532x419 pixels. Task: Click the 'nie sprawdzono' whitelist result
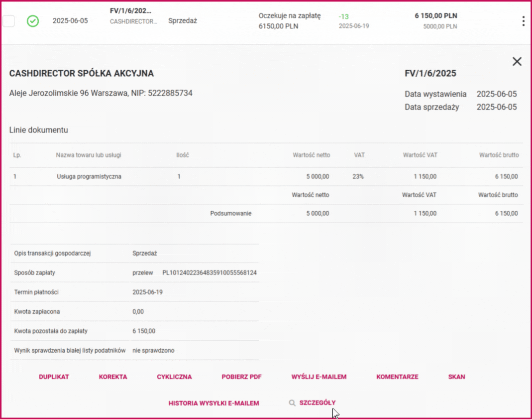click(153, 350)
